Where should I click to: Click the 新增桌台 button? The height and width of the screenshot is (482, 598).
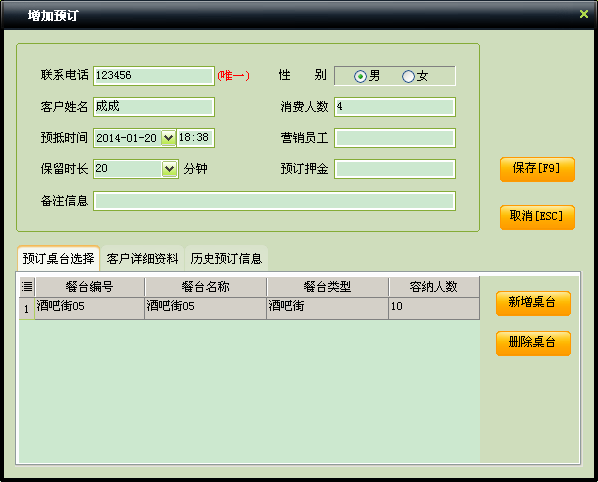tap(533, 303)
